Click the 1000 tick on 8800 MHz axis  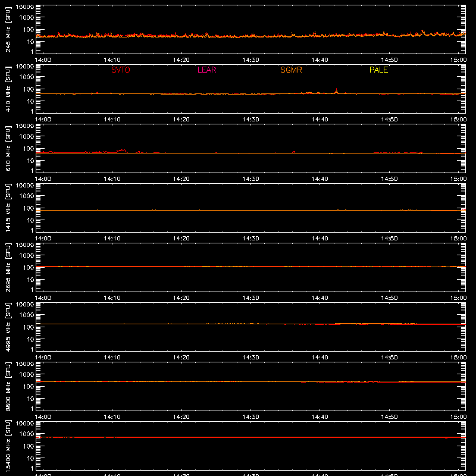[x=27, y=374]
